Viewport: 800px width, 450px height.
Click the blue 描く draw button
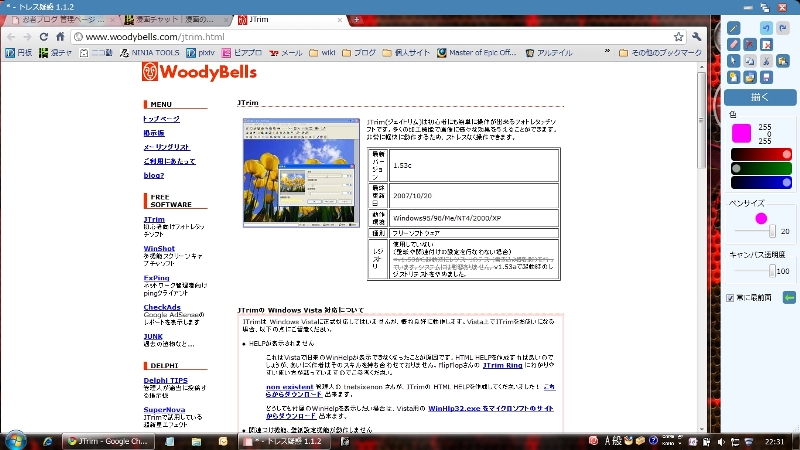[x=760, y=97]
